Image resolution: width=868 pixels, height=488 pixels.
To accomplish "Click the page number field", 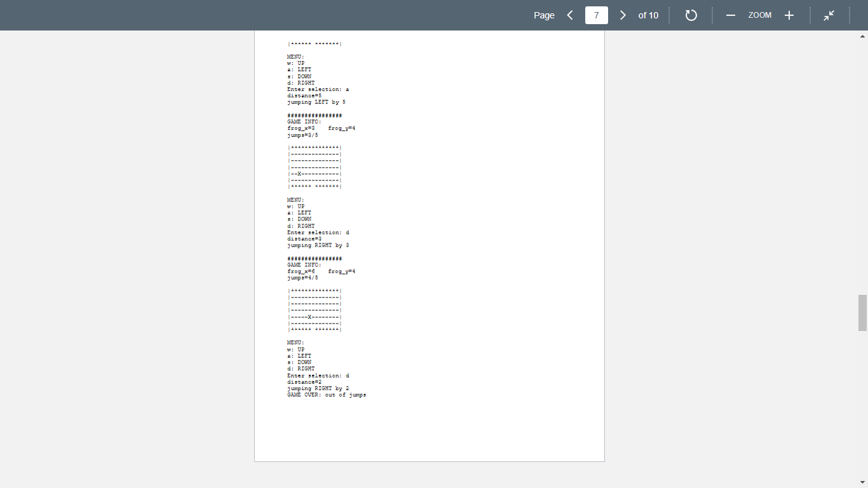I will (597, 15).
